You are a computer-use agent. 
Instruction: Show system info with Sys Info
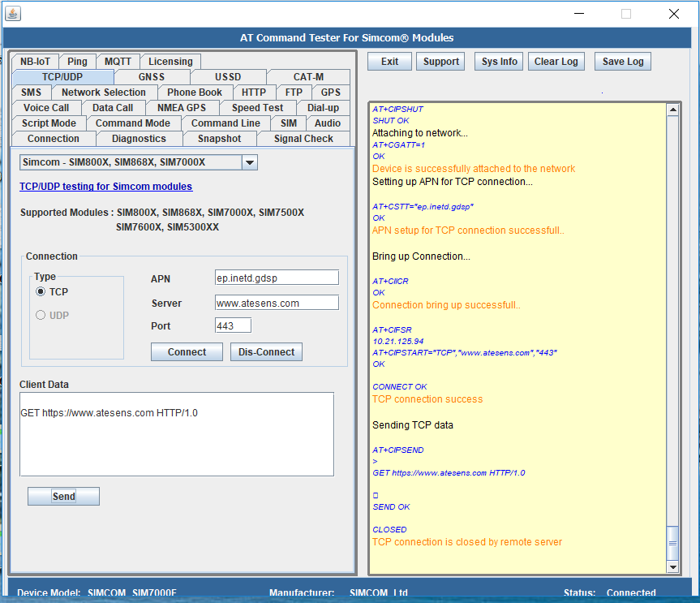click(x=500, y=61)
